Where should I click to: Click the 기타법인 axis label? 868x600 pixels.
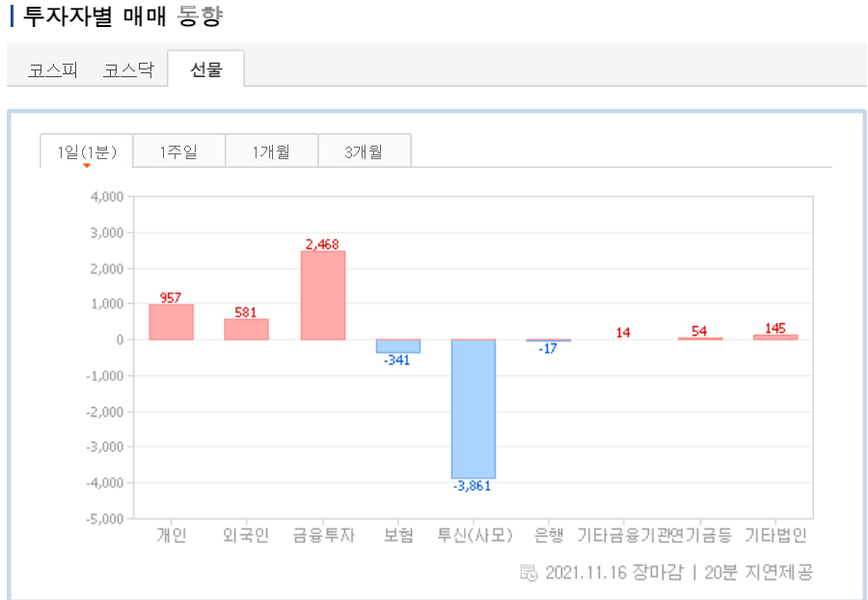pyautogui.click(x=775, y=535)
